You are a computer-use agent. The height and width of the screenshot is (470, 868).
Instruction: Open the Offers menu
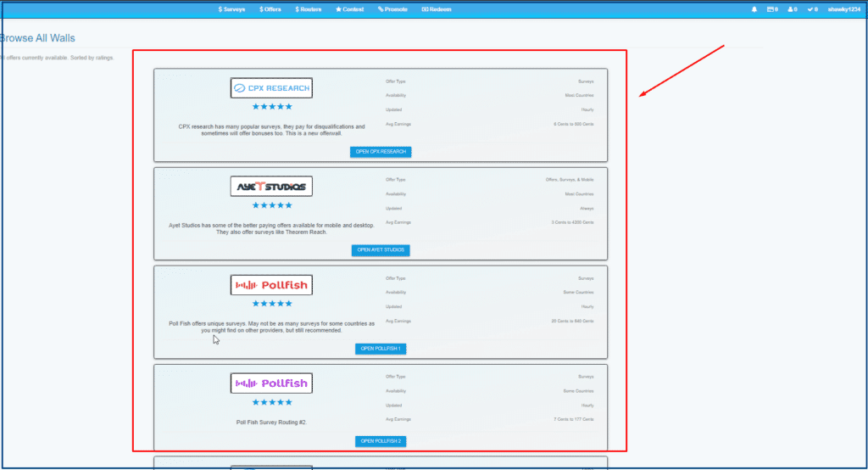pyautogui.click(x=270, y=9)
